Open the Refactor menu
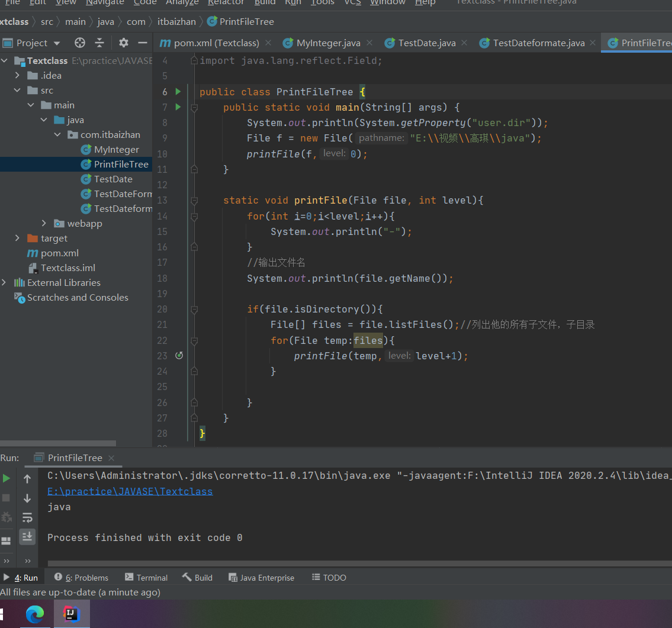Screen dimensions: 672x628 coord(226,2)
